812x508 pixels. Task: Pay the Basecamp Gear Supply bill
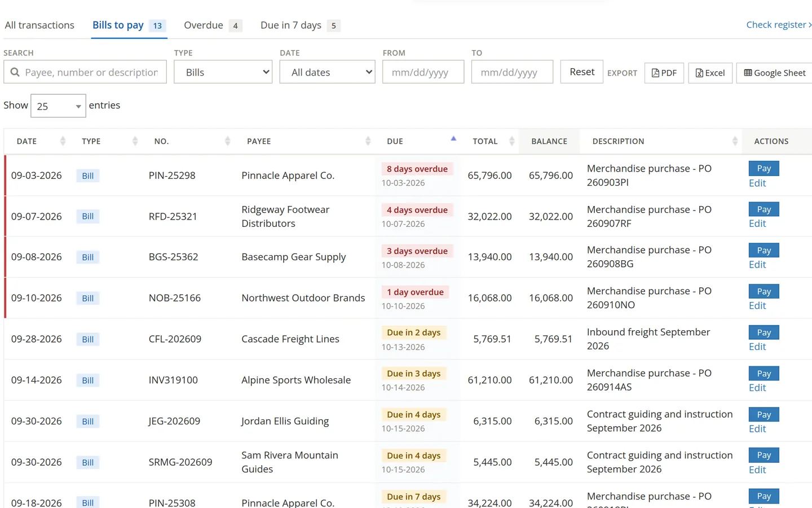point(764,250)
